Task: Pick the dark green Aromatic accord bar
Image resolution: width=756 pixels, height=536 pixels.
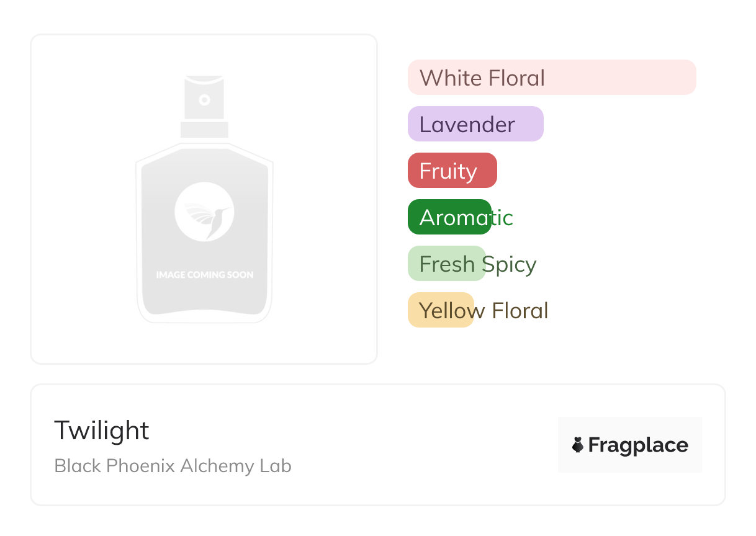Action: coord(449,217)
